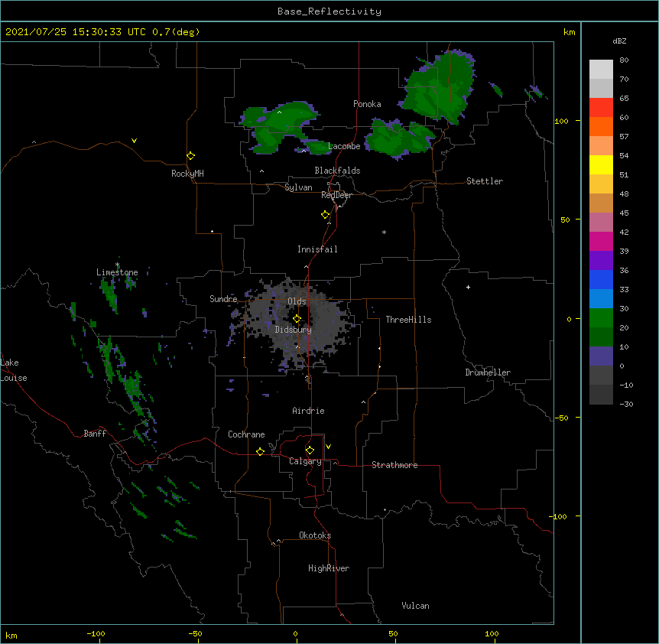
Task: Click the yellow diamond marker at Calgary
Action: click(x=310, y=450)
